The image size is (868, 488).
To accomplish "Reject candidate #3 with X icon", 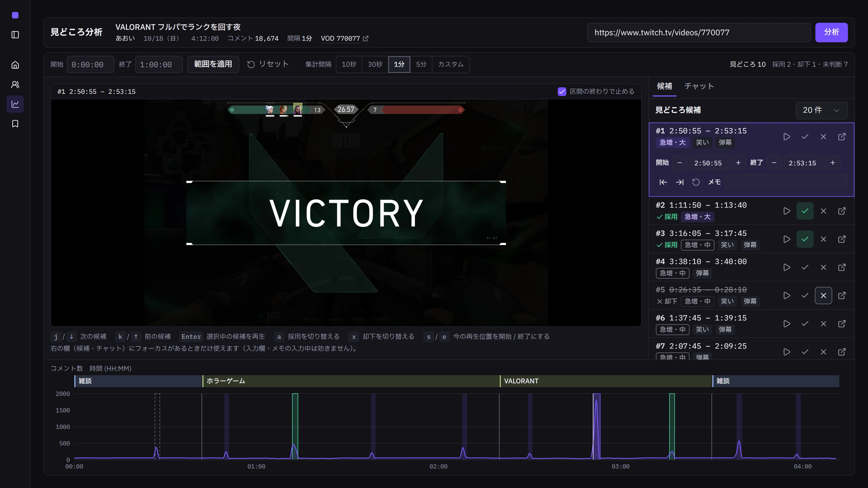I will pos(823,239).
